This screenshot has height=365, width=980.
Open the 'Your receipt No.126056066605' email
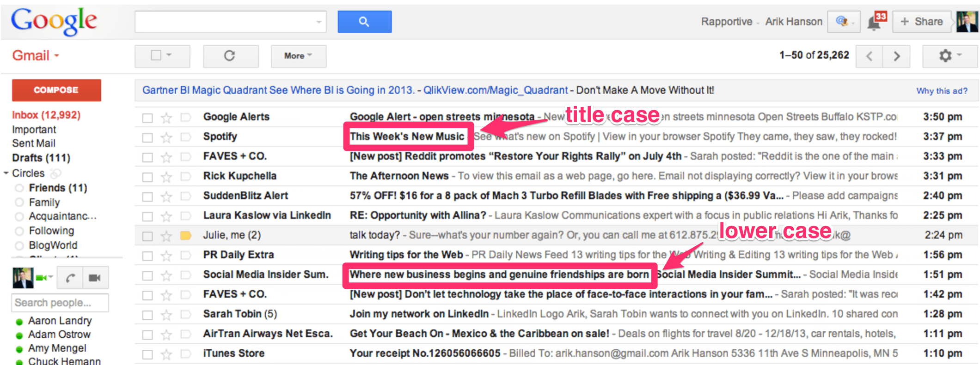[425, 354]
